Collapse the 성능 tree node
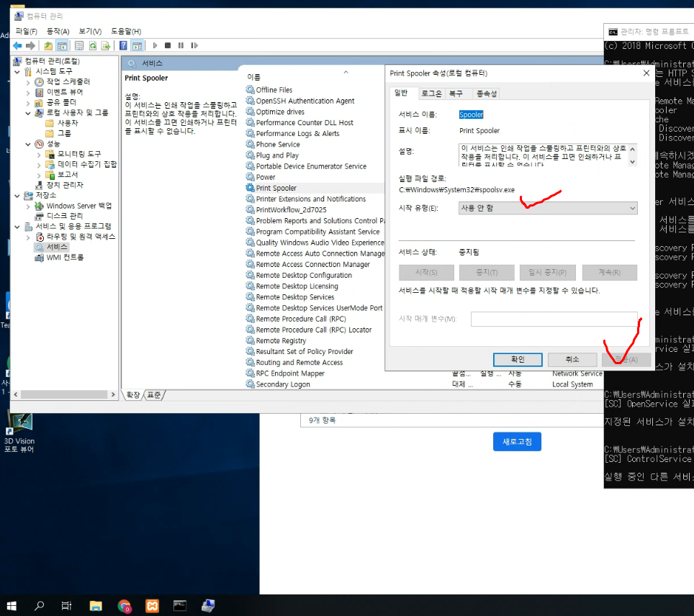 click(x=28, y=144)
